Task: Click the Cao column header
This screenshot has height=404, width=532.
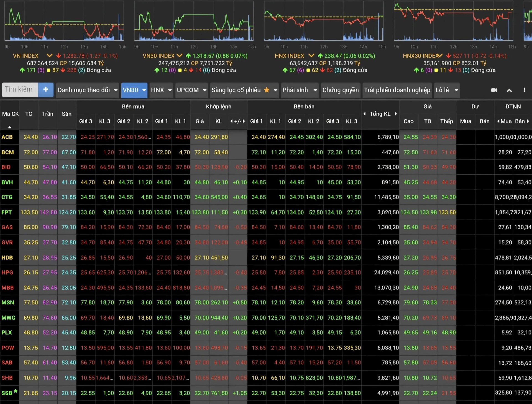Action: tap(408, 121)
